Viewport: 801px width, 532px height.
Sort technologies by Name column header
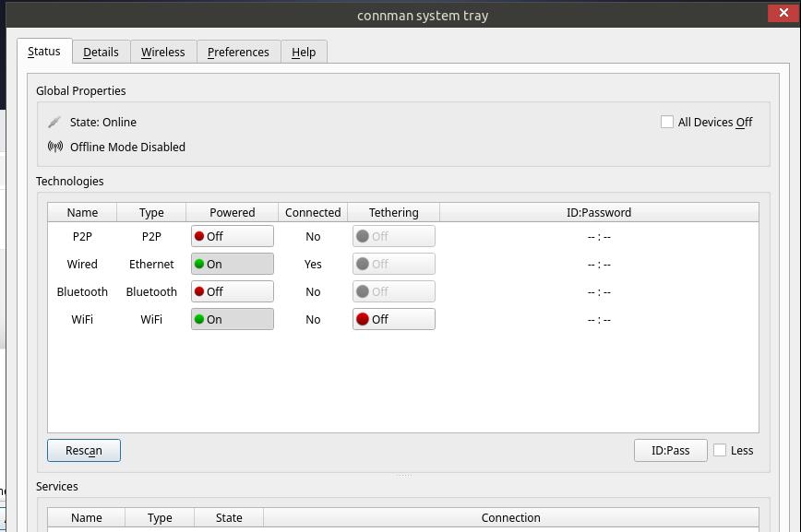82,212
